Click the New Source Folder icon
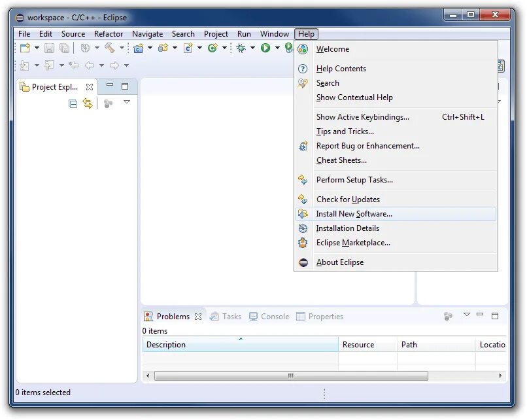Viewport: 527px width, 420px height. click(x=163, y=48)
